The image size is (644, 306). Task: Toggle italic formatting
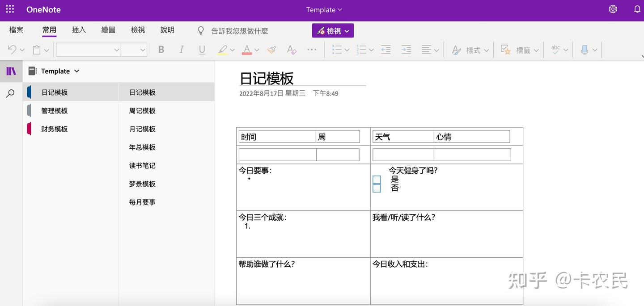coord(182,50)
